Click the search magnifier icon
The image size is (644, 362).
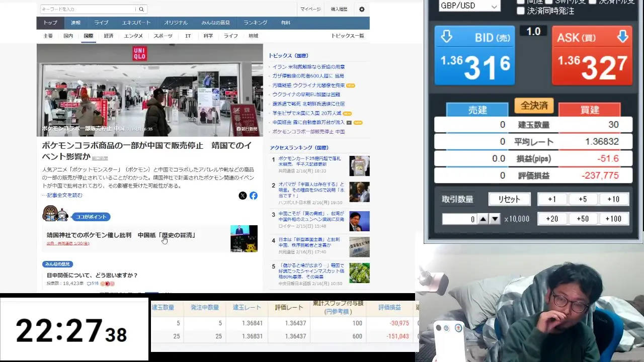coord(141,9)
